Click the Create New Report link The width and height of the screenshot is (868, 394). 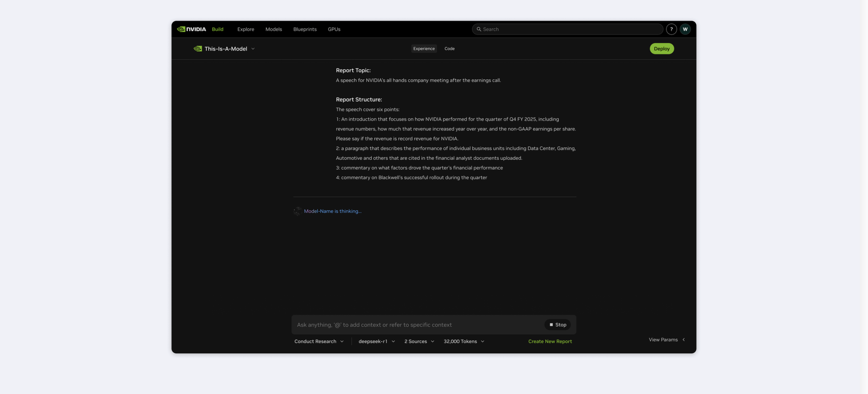550,341
